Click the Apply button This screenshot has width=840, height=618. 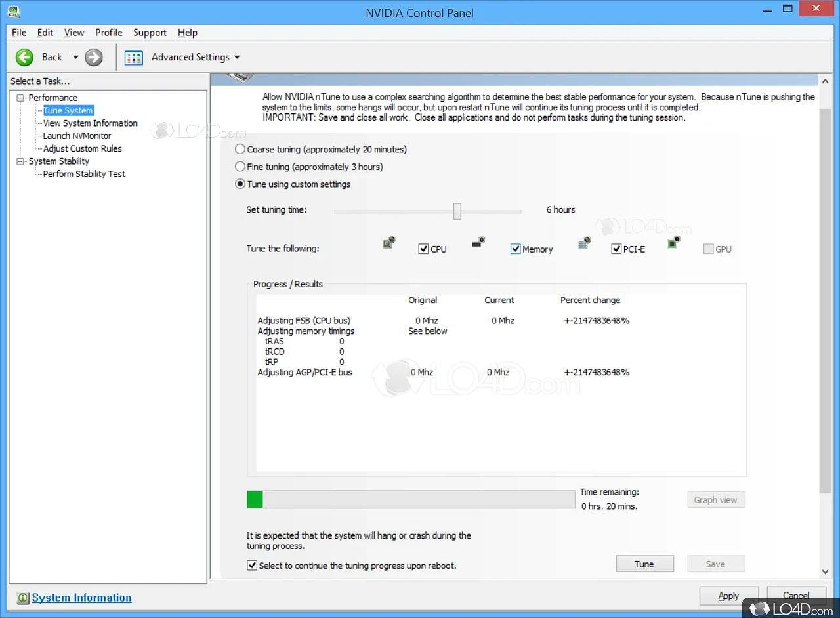728,596
